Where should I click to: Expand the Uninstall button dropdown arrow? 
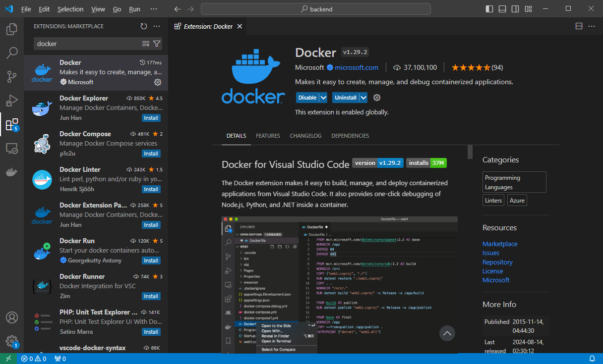click(363, 98)
